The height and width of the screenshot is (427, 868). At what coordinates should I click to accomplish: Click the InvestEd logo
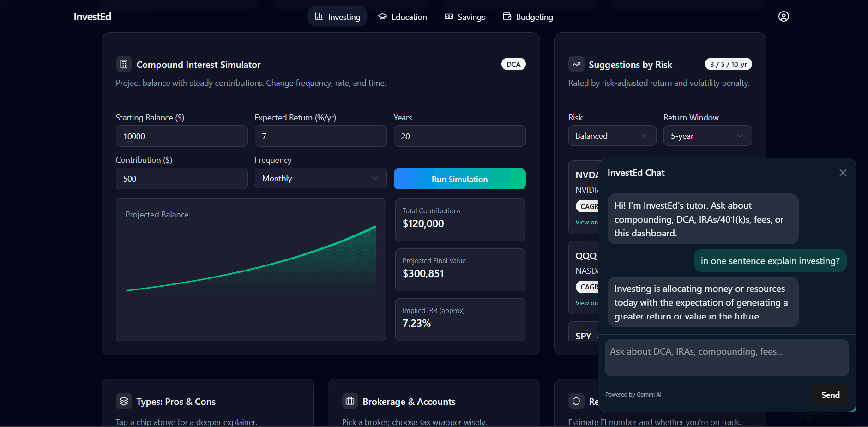[92, 17]
